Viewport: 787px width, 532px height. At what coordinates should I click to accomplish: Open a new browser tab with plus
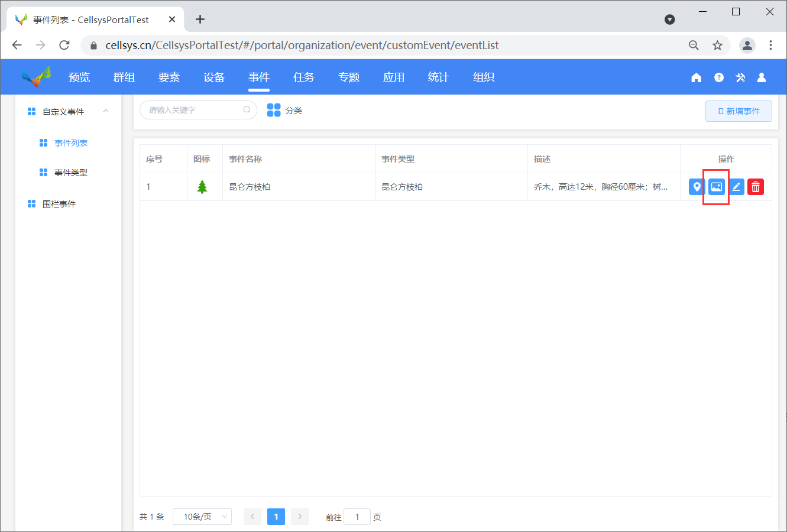tap(200, 20)
